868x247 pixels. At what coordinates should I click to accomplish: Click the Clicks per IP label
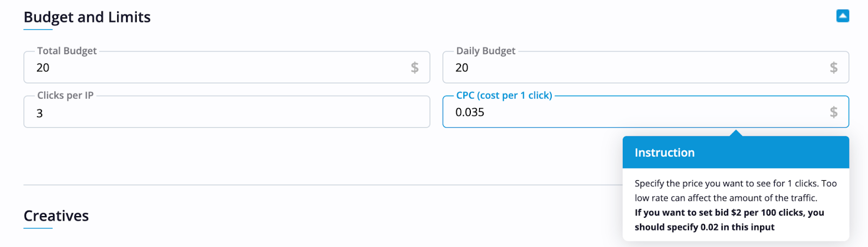(x=65, y=95)
